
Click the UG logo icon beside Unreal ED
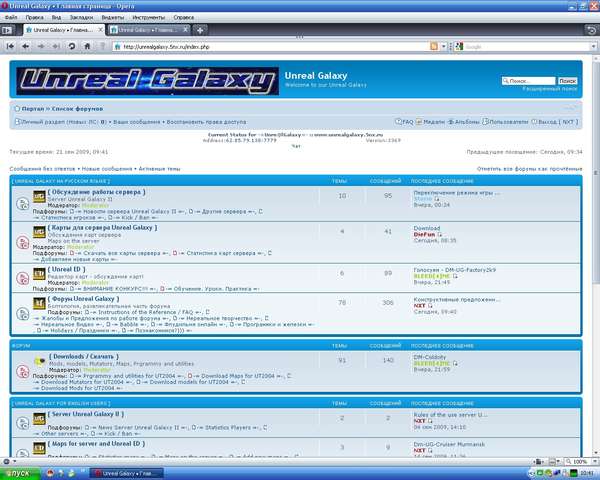coord(39,274)
